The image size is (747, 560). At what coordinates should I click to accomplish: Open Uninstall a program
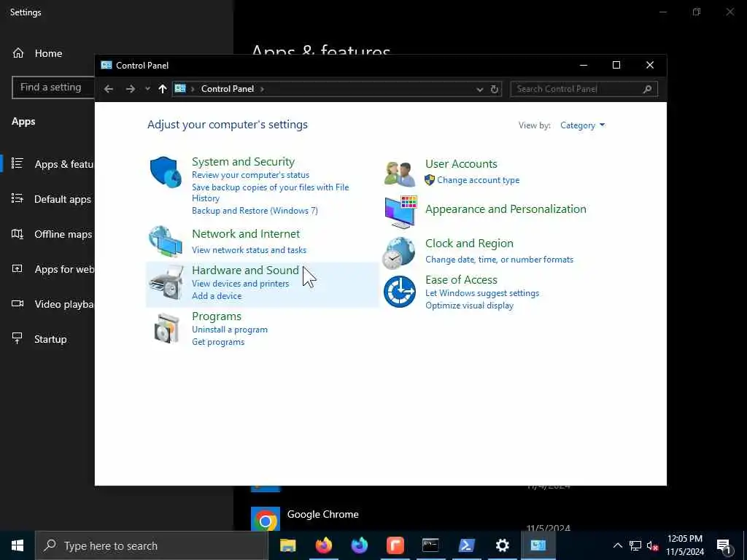[230, 330]
